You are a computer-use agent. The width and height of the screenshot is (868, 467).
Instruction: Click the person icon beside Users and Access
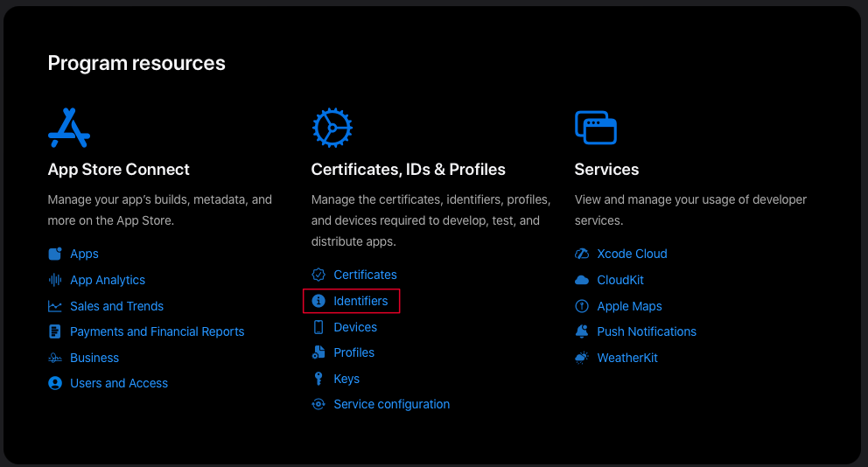[55, 383]
